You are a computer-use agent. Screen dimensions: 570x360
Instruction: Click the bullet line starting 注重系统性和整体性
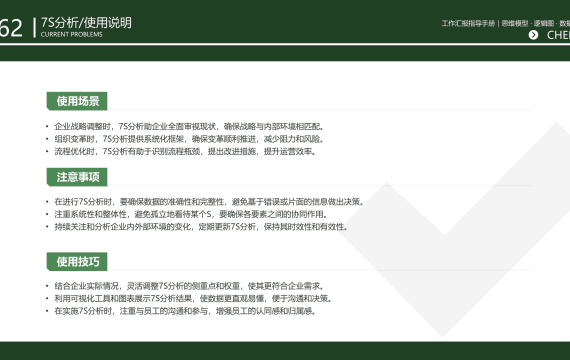191,214
